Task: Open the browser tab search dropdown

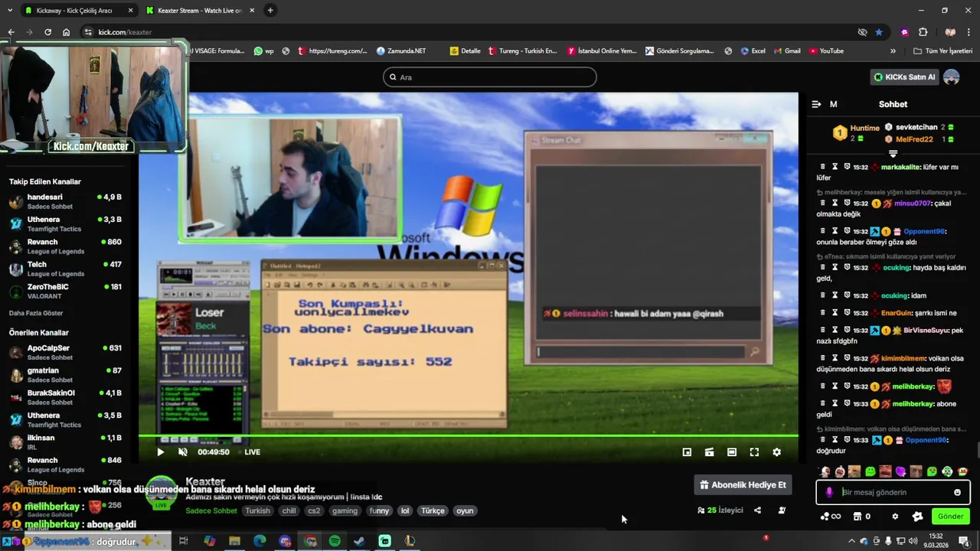Action: pyautogui.click(x=10, y=11)
